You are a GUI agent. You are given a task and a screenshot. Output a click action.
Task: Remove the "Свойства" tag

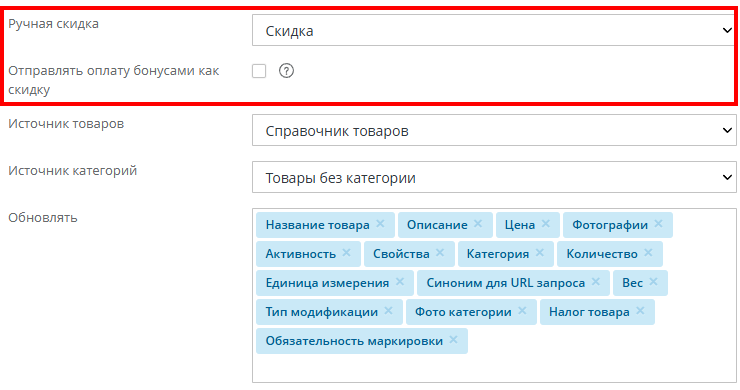[440, 253]
